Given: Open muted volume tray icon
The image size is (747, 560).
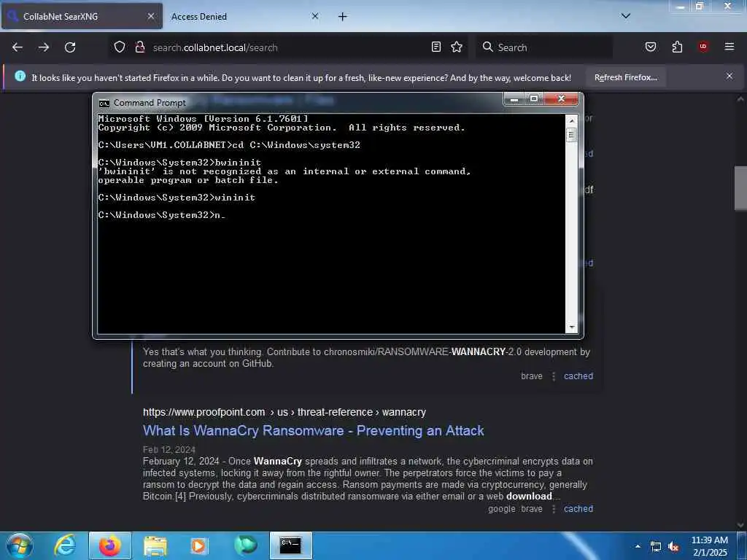Looking at the screenshot, I should 673,547.
